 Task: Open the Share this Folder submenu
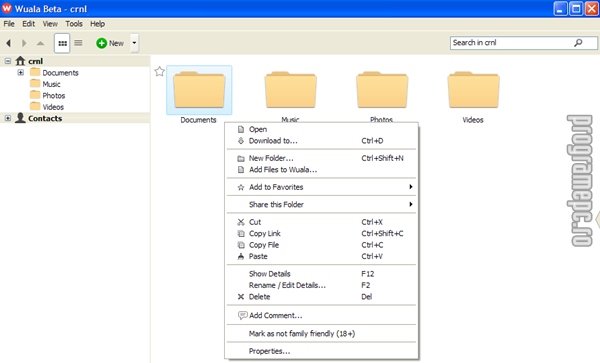click(321, 204)
